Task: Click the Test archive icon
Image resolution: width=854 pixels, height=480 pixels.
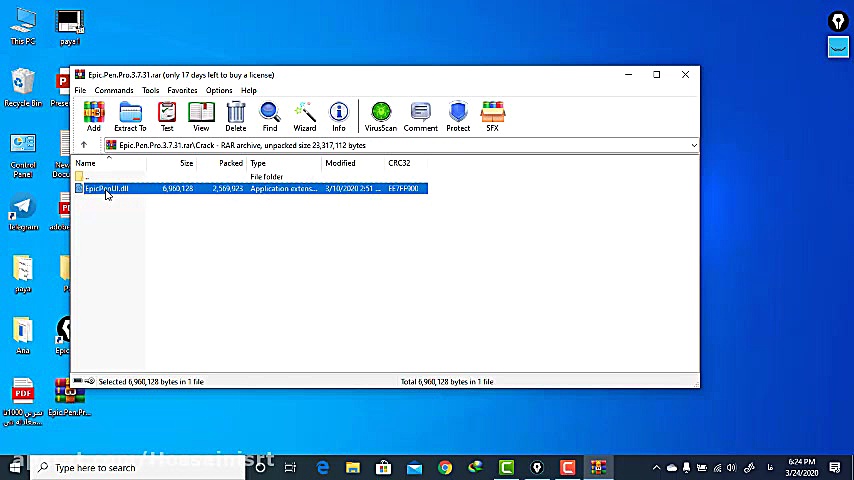Action: pos(167,116)
